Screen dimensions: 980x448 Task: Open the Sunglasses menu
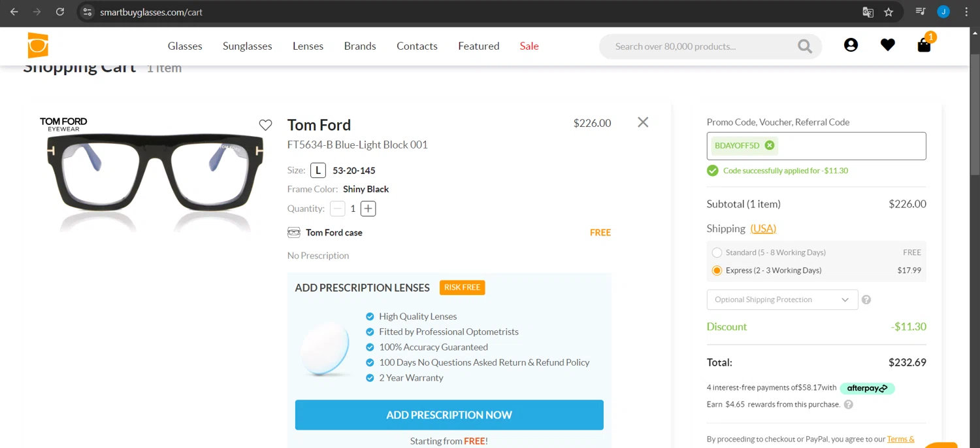(x=247, y=46)
